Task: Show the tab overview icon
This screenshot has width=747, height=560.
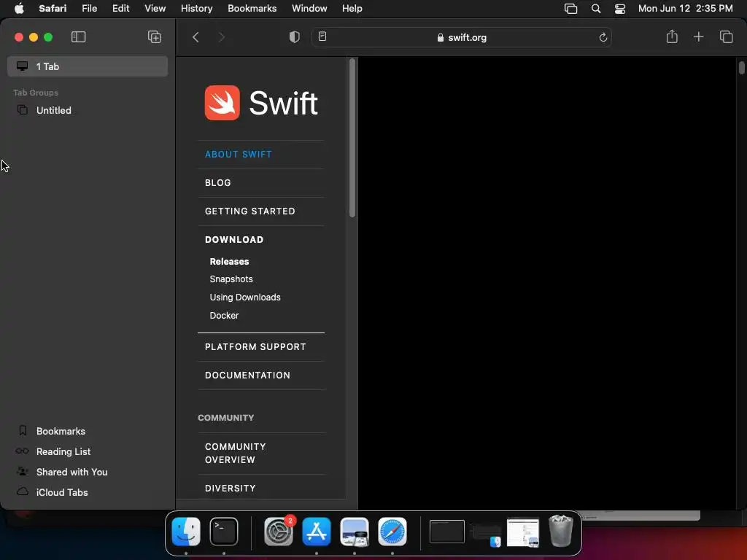Action: 726,36
